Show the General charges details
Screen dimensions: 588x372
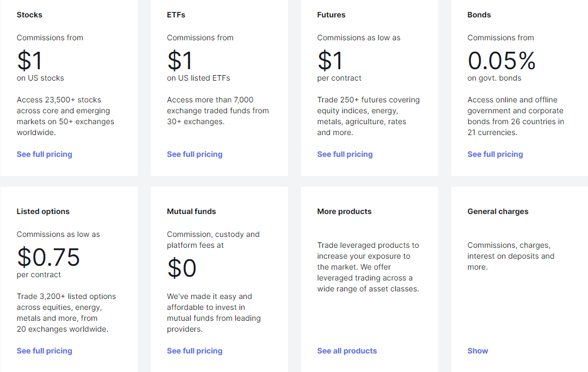(x=477, y=351)
